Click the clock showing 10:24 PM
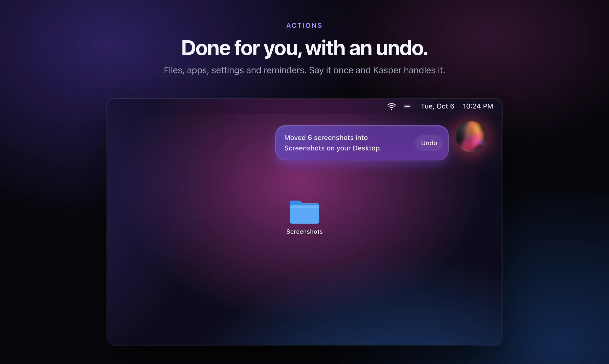The width and height of the screenshot is (609, 364). pyautogui.click(x=478, y=106)
